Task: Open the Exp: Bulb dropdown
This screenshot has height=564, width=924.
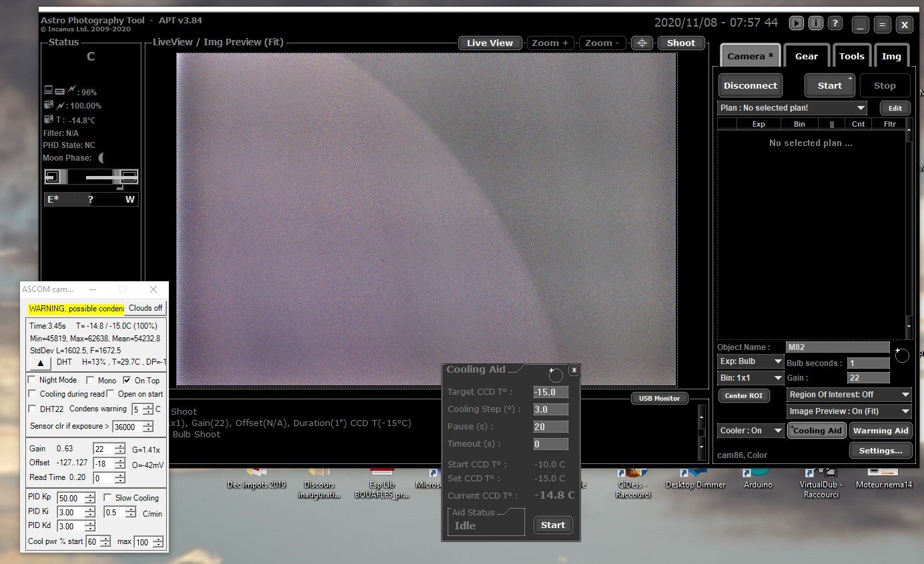Action: point(751,361)
